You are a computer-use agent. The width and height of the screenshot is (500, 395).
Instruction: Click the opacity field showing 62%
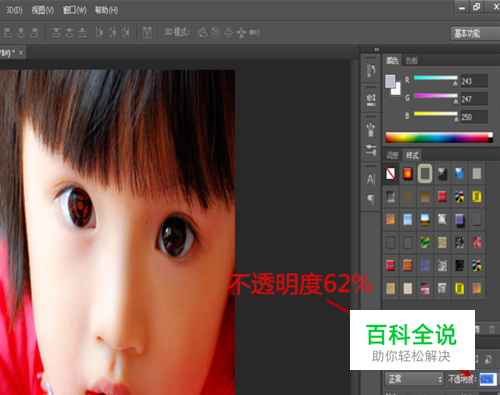pyautogui.click(x=488, y=379)
